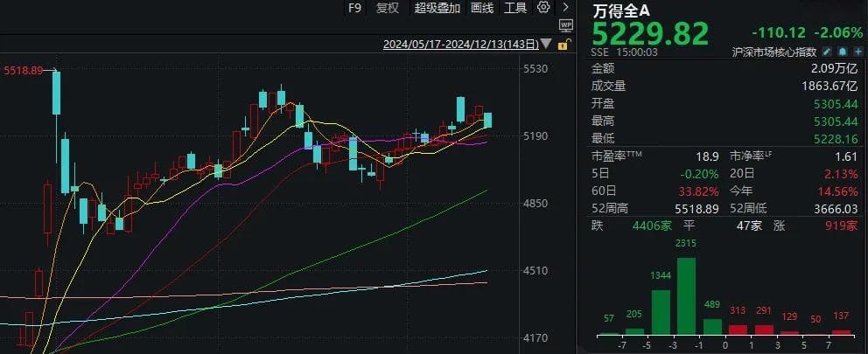Click the 市盈率 value 18.9

tap(710, 156)
